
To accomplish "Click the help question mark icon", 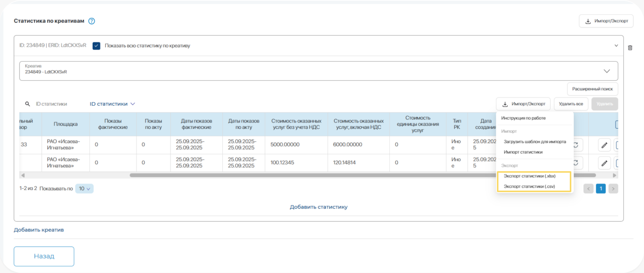I will click(x=91, y=21).
